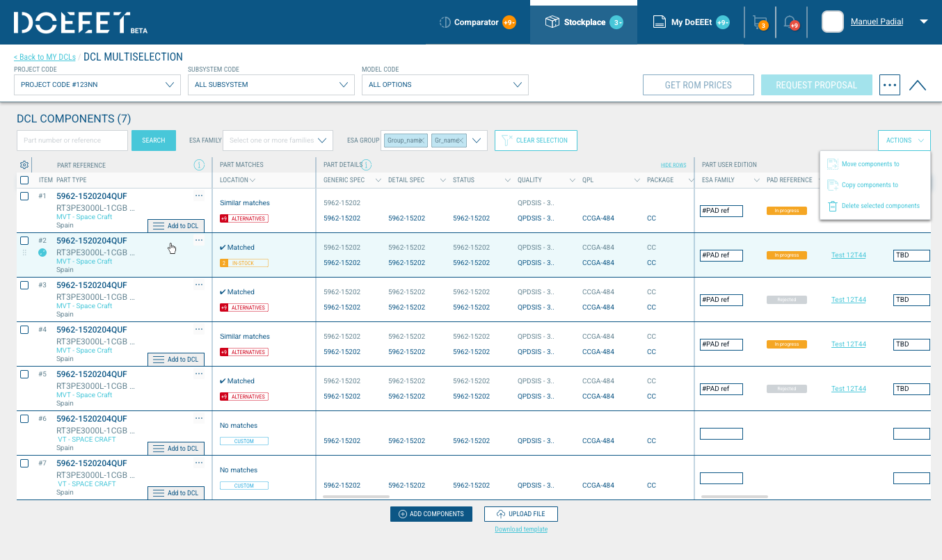Open three-dot menu for item #1
The image size is (942, 560).
pyautogui.click(x=199, y=195)
